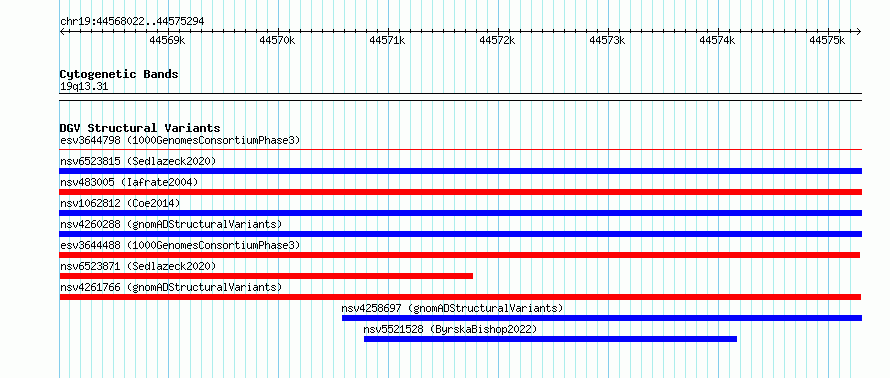The width and height of the screenshot is (890, 378).
Task: Click the DGV Structural Variants track title
Action: pos(140,128)
